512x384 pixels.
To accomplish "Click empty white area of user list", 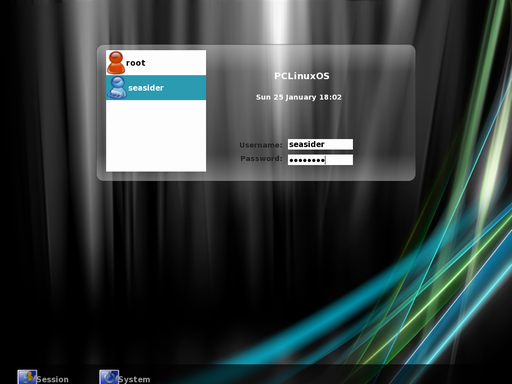I will pos(156,136).
